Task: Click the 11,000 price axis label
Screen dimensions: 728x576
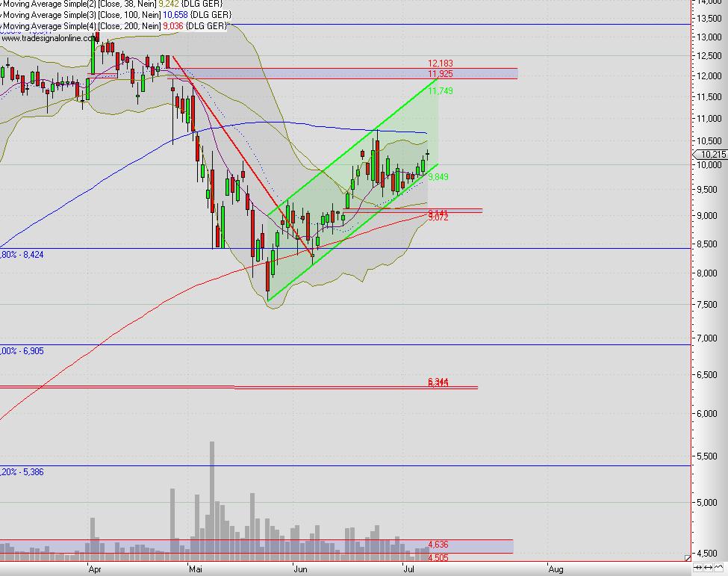Action: pyautogui.click(x=709, y=119)
